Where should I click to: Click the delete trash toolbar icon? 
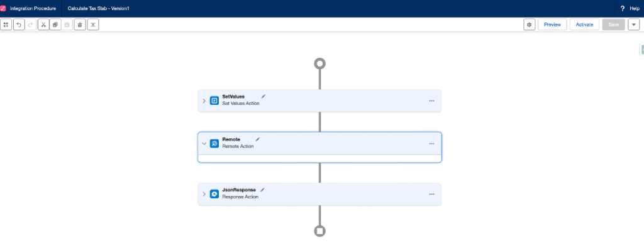tap(80, 24)
